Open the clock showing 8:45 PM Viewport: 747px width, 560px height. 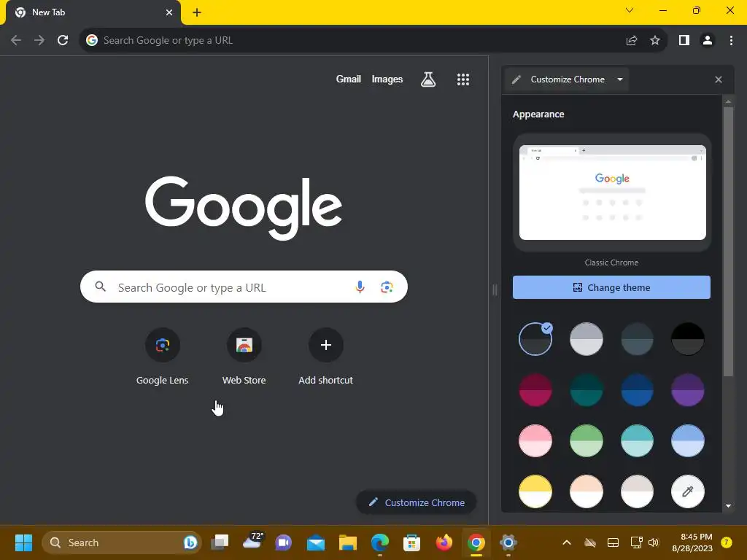[692, 542]
